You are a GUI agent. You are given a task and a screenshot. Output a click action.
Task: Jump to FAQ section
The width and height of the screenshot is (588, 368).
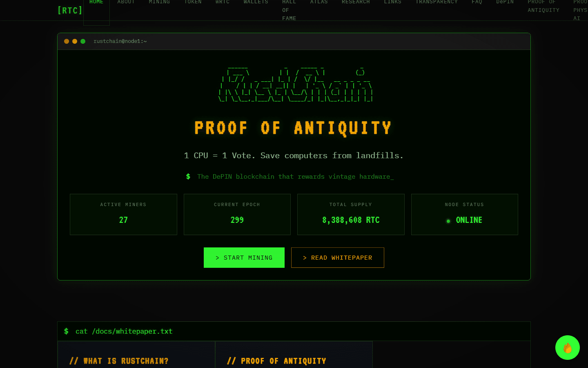click(x=477, y=2)
